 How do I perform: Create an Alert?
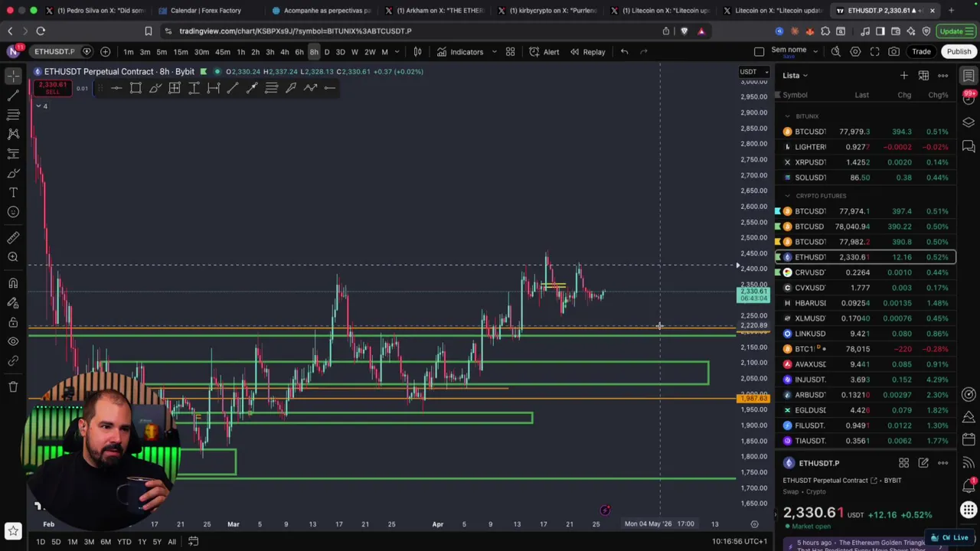click(x=544, y=51)
